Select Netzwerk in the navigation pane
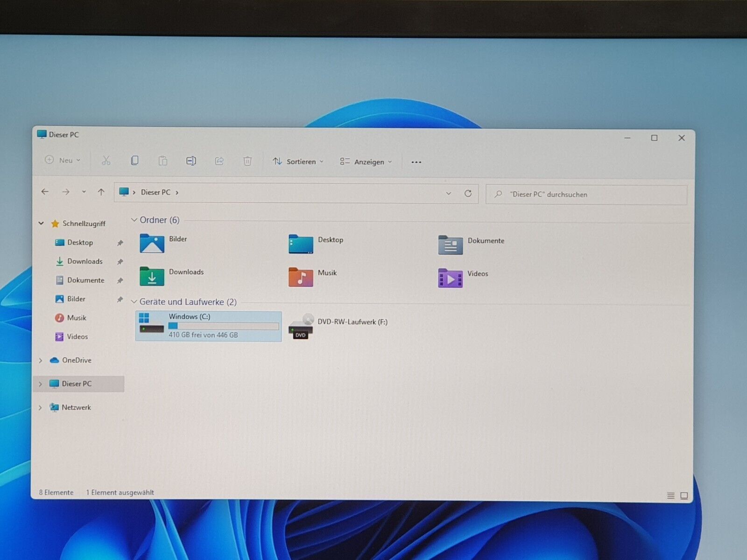The height and width of the screenshot is (560, 747). coord(76,407)
